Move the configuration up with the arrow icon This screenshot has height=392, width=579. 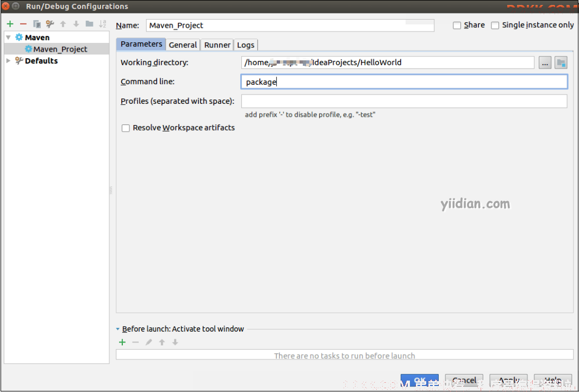pyautogui.click(x=63, y=24)
